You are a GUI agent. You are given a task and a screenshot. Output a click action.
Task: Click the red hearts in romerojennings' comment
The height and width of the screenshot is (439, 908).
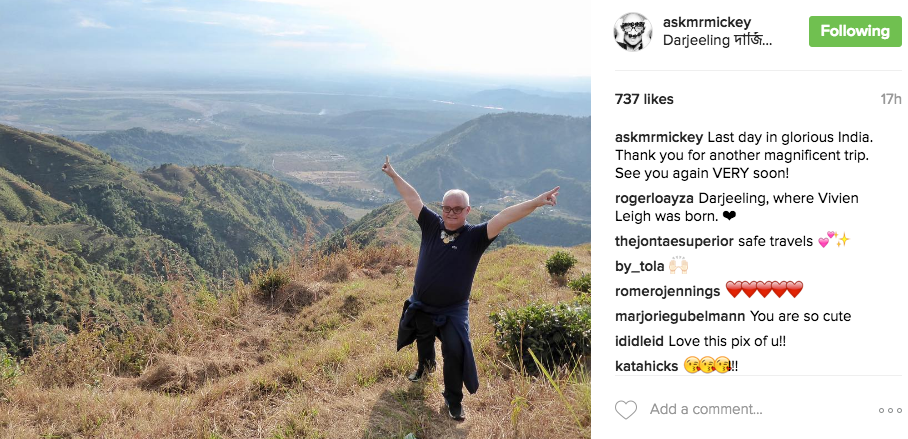pos(764,290)
